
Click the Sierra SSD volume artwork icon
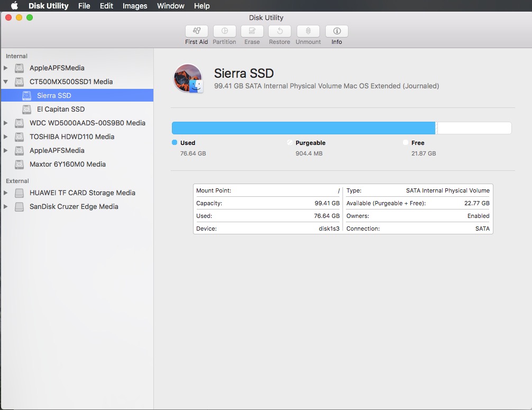[x=188, y=79]
